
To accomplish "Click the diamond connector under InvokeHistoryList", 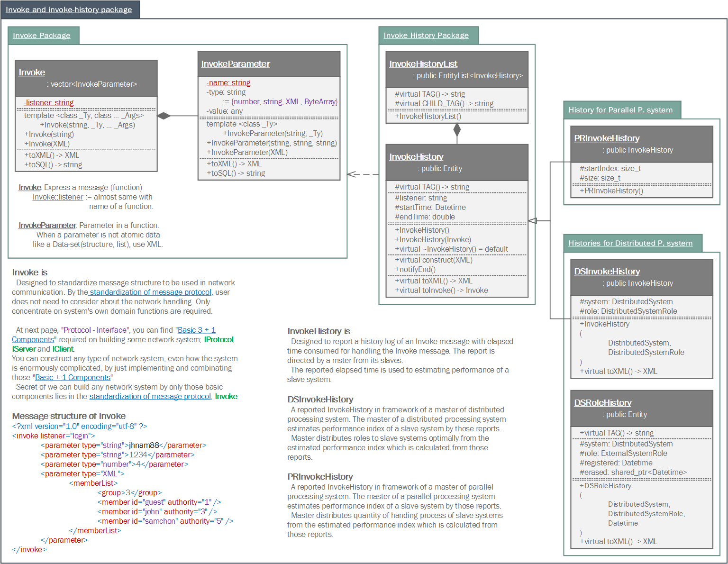I will tap(457, 129).
